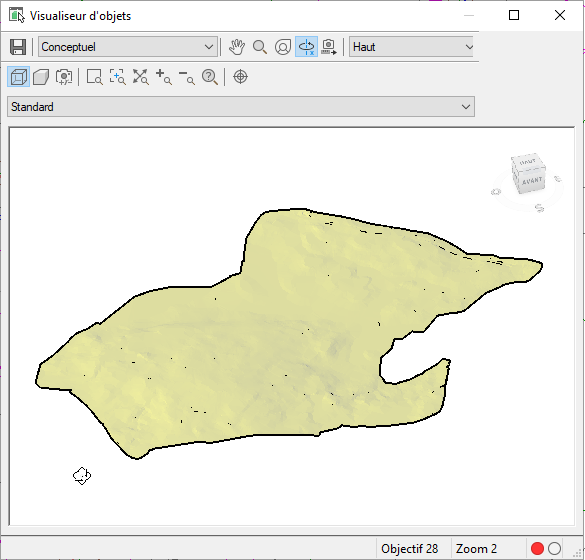Zoom to extents with the crossed-arrows icon

tap(141, 77)
